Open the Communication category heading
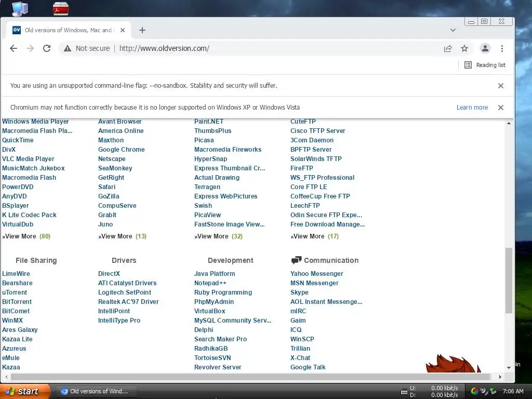Viewport: 532px width, 399px height. (331, 260)
